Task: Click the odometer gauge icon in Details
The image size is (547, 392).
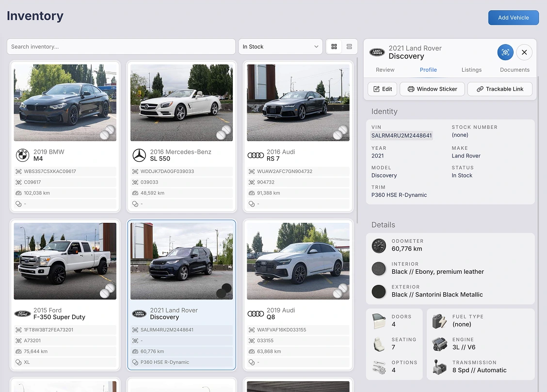Action: 379,246
